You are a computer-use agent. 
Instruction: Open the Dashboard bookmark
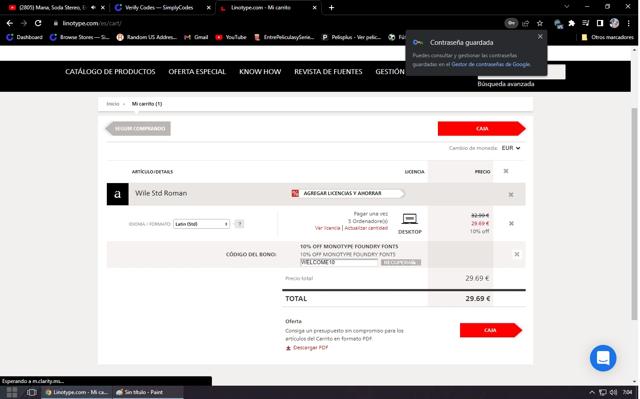[x=24, y=37]
